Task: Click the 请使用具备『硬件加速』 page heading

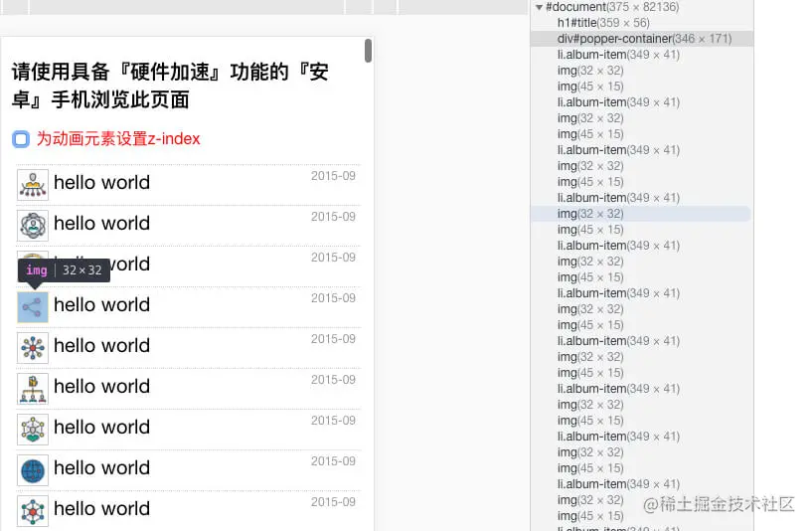Action: click(x=170, y=86)
